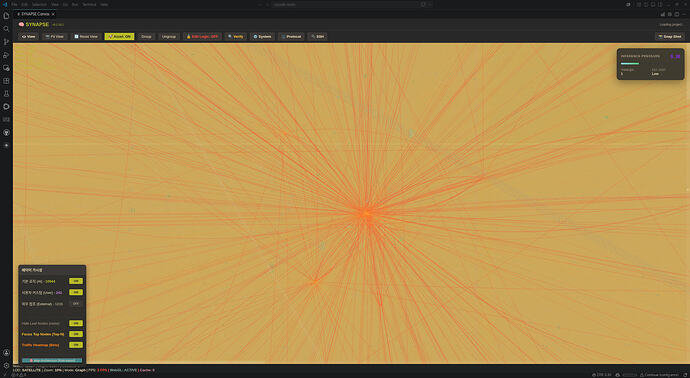690x378 pixels.
Task: Toggle Hide Leaf Nodes switch
Action: [76, 323]
